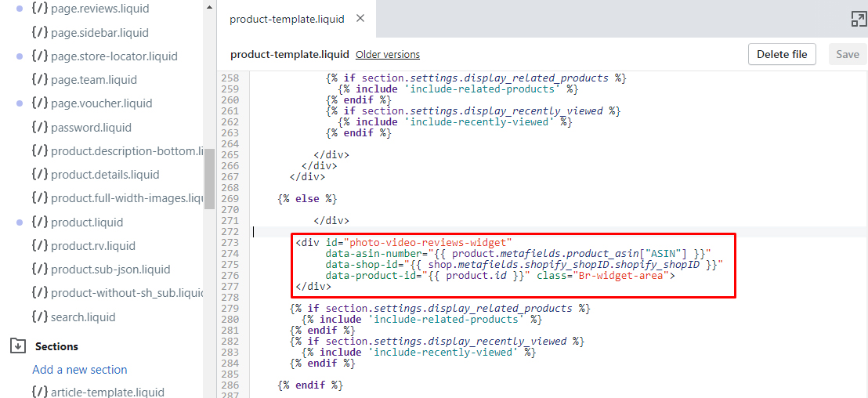Viewport: 868px width, 398px height.
Task: Click the sidebar vertical scrollbar
Action: coord(209,180)
